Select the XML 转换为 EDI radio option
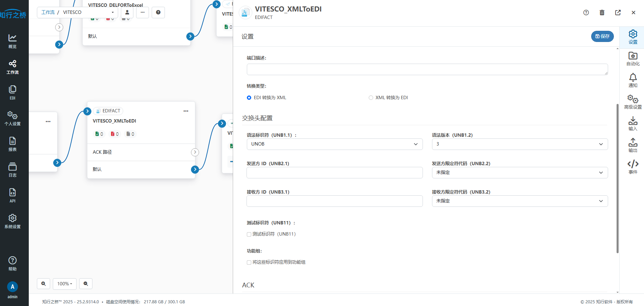Screen dimensions: 644x306 (371, 98)
